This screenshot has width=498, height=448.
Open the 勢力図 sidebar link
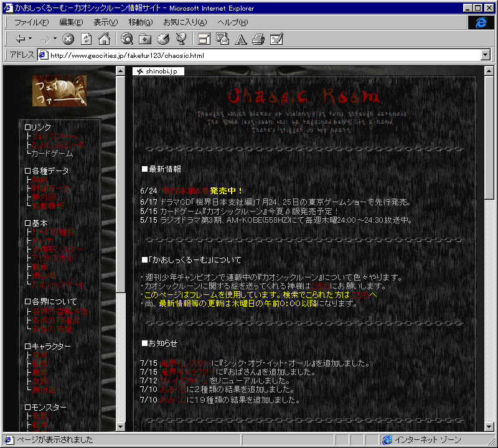[x=44, y=197]
